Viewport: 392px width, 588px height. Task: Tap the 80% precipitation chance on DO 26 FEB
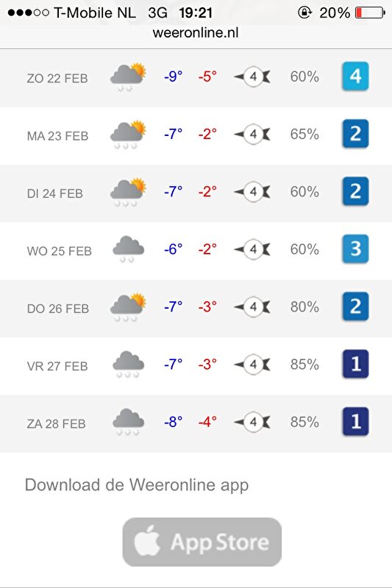pos(304,306)
